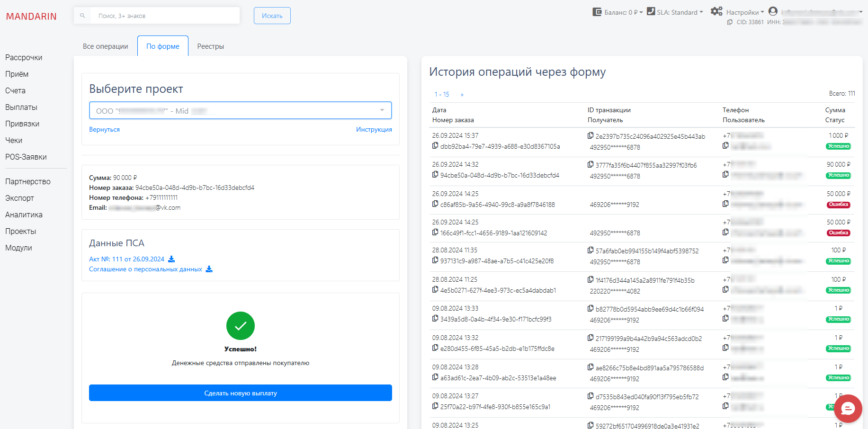This screenshot has height=429, width=868.
Task: Go to the next page using '»' pagination
Action: (462, 94)
